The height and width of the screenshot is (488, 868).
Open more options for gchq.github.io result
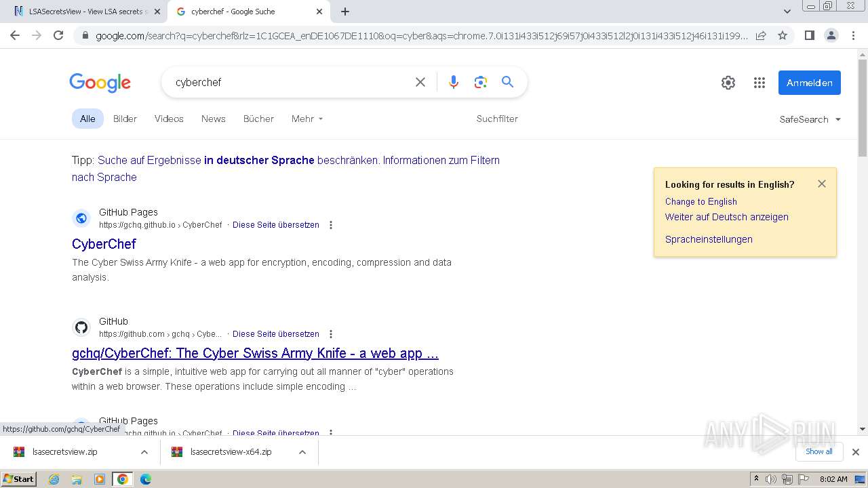click(x=331, y=225)
